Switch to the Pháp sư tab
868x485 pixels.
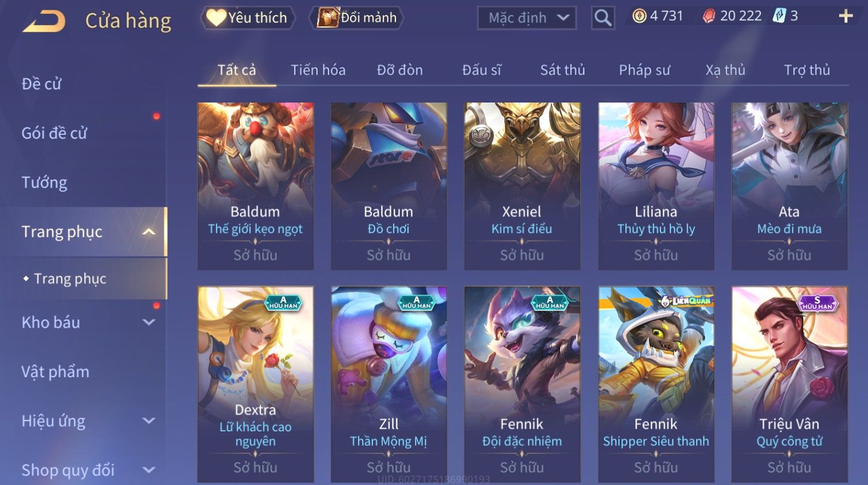(644, 70)
